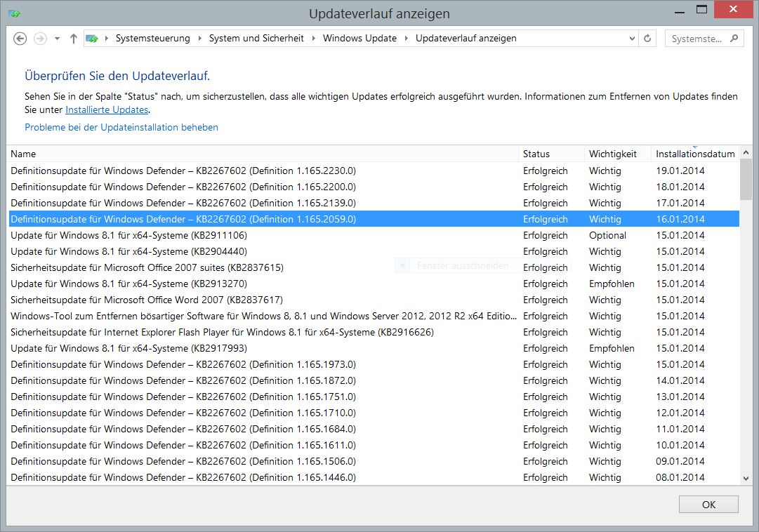Sort by the Name column header
This screenshot has height=532, width=759.
pos(263,154)
